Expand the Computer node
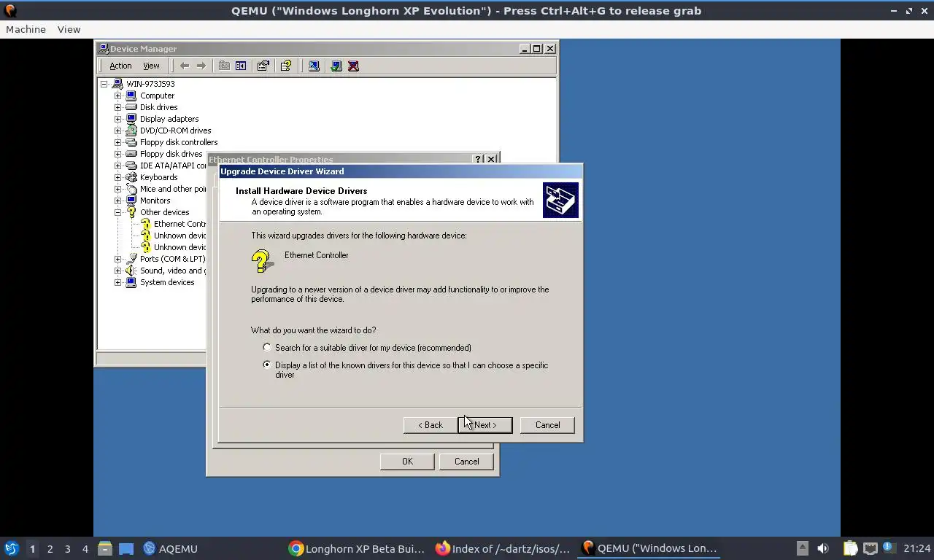This screenshot has height=560, width=934. [117, 96]
